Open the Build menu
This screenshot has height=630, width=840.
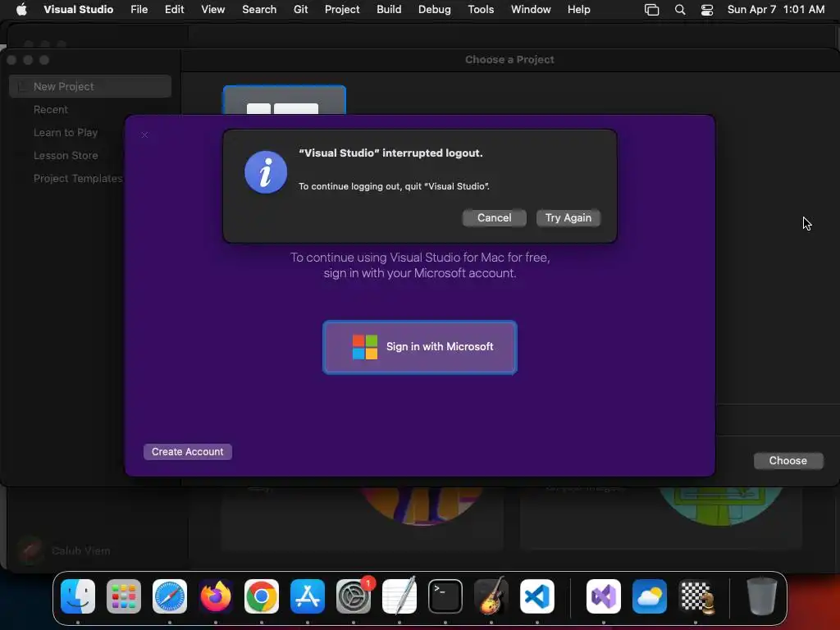(389, 9)
